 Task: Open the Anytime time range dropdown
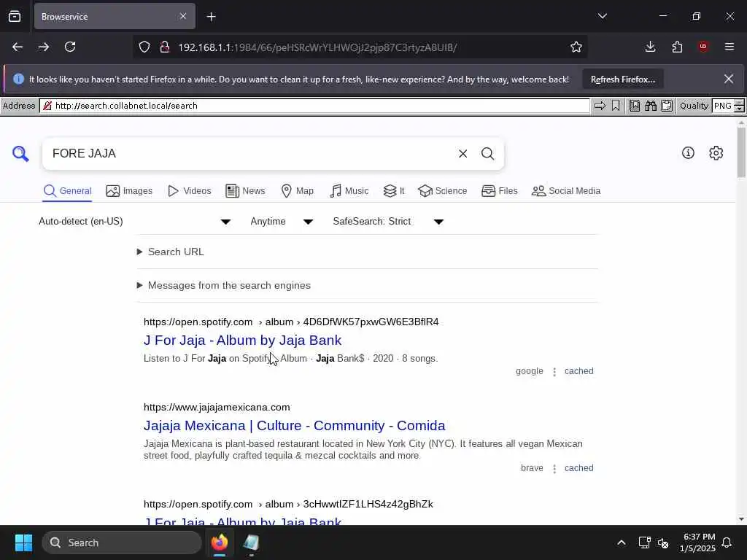(282, 222)
